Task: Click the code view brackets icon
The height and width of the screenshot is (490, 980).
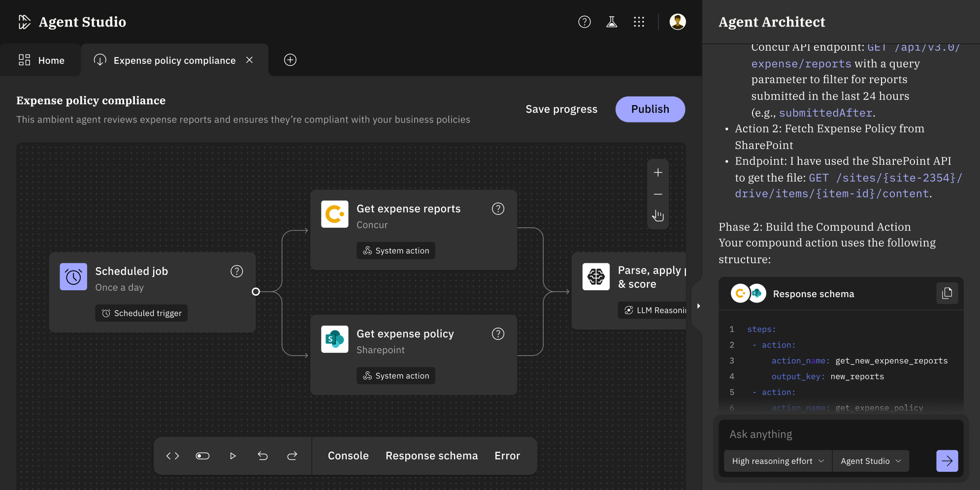Action: click(172, 456)
